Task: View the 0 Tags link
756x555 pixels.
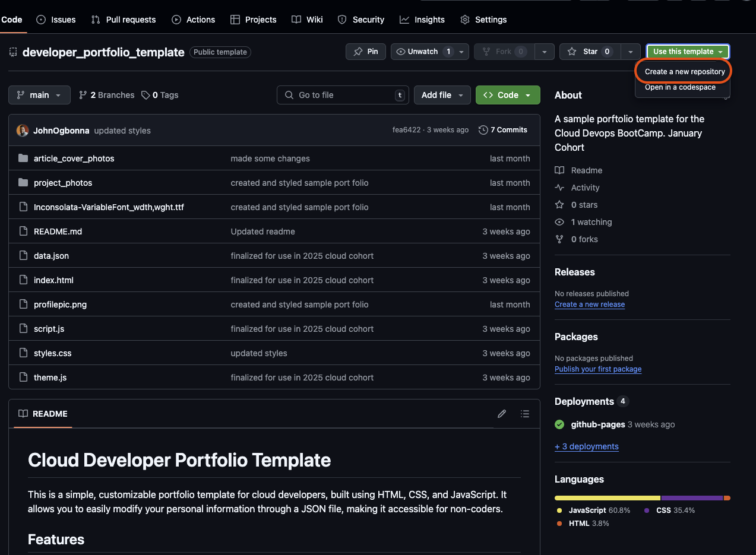Action: pos(160,95)
